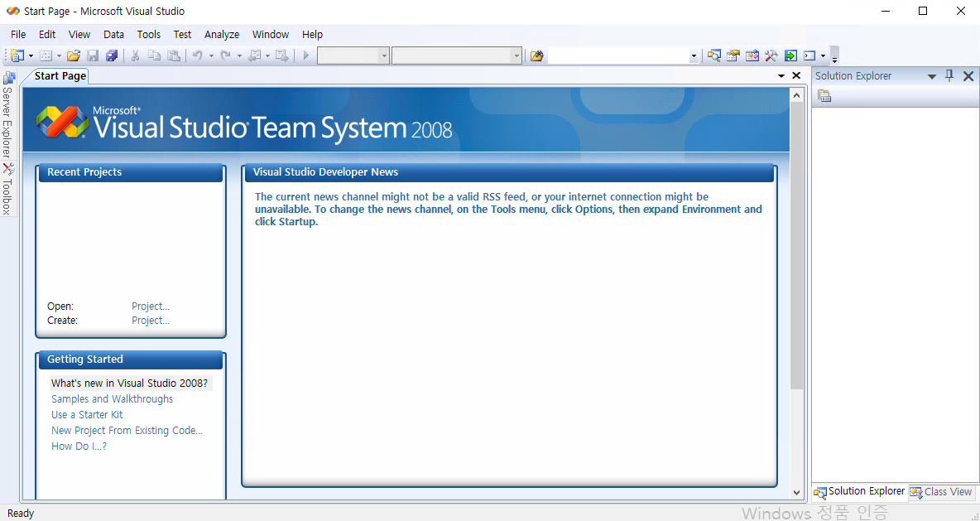Viewport: 980px width, 521px height.
Task: Open the Object Browser toolbar icon
Action: 752,55
